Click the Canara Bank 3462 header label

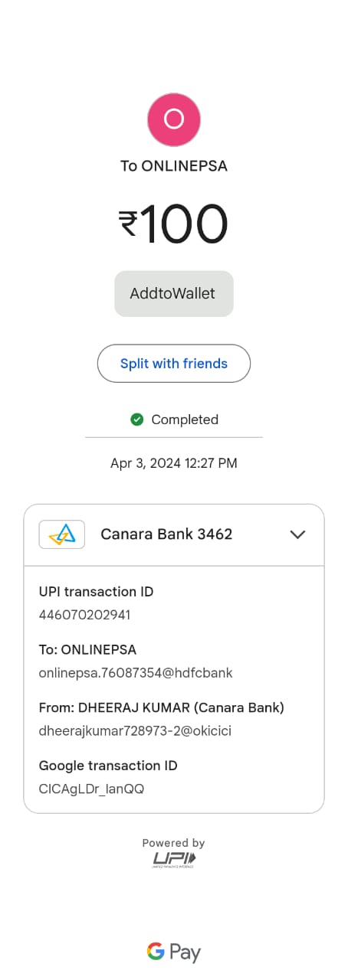click(x=166, y=534)
